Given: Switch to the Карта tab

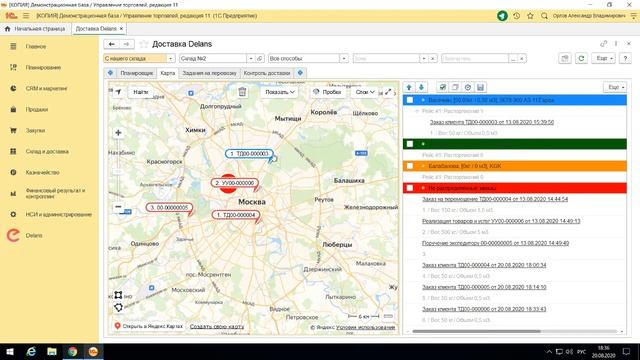Looking at the screenshot, I should 168,73.
